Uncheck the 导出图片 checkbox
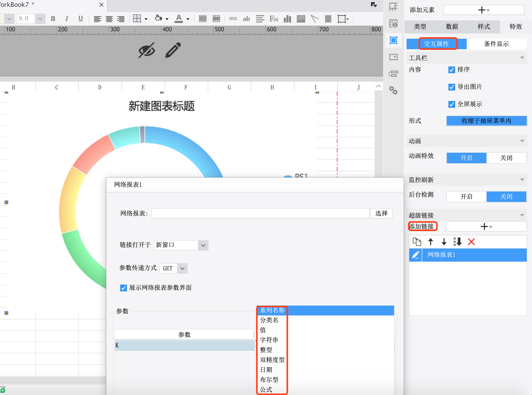 coord(452,87)
